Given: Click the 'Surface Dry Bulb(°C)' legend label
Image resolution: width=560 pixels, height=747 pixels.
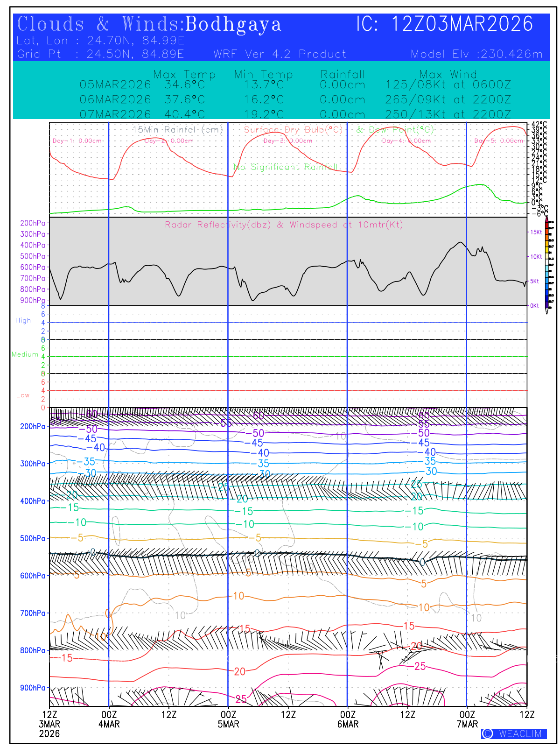Looking at the screenshot, I should pyautogui.click(x=293, y=129).
